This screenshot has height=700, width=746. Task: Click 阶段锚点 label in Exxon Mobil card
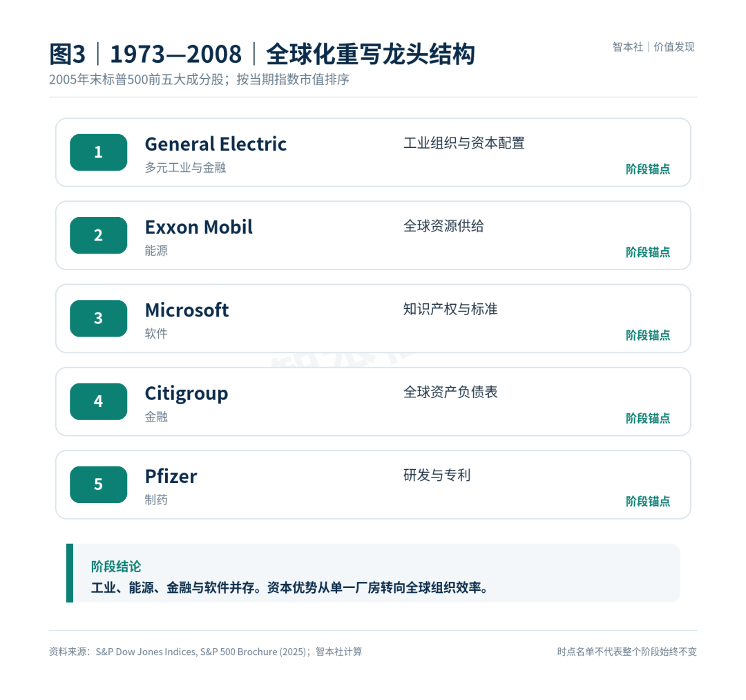click(647, 252)
